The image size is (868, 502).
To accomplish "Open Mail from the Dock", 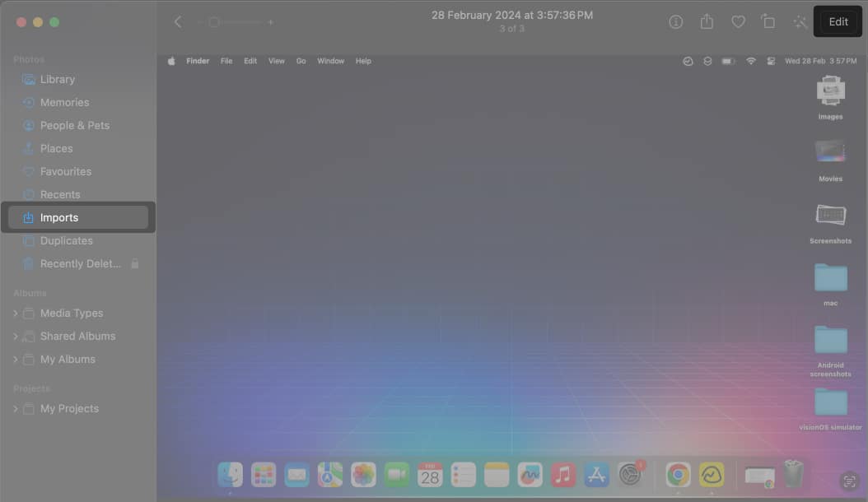I will 296,475.
